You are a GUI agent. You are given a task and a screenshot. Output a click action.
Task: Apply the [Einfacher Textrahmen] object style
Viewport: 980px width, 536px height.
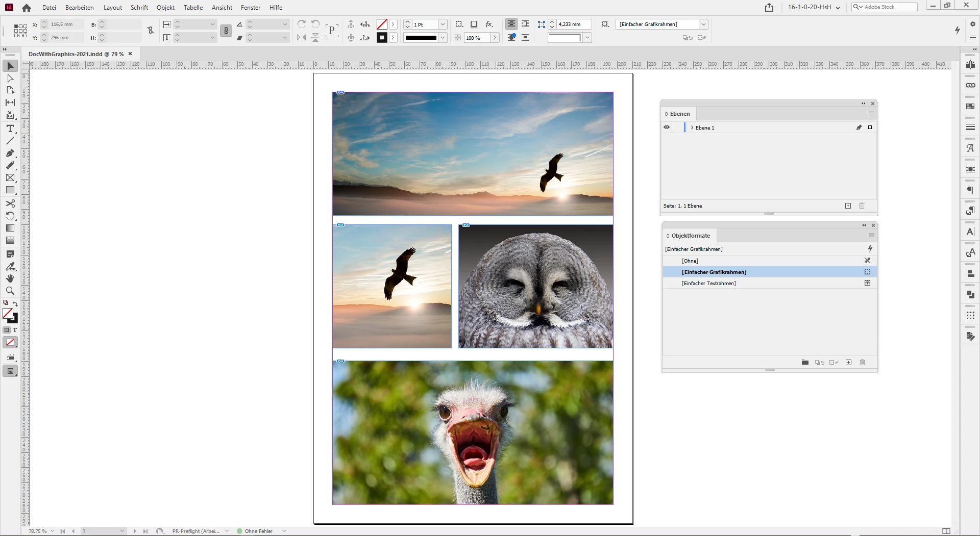708,284
